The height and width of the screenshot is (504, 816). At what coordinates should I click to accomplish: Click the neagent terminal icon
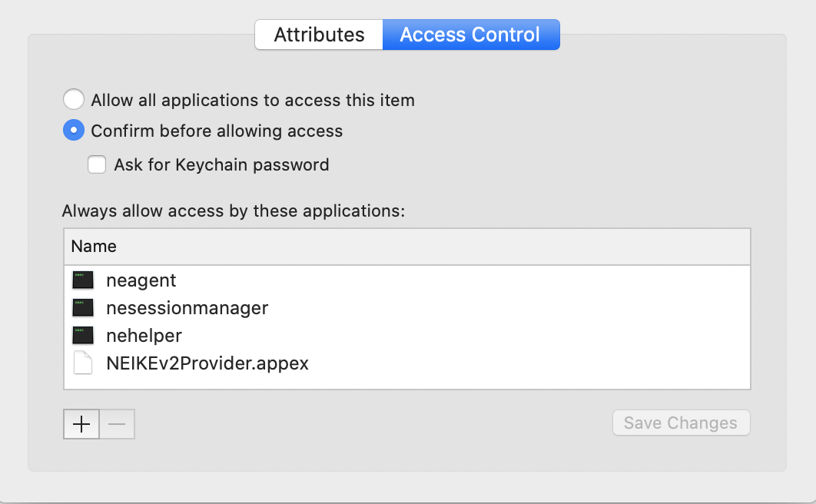click(83, 280)
